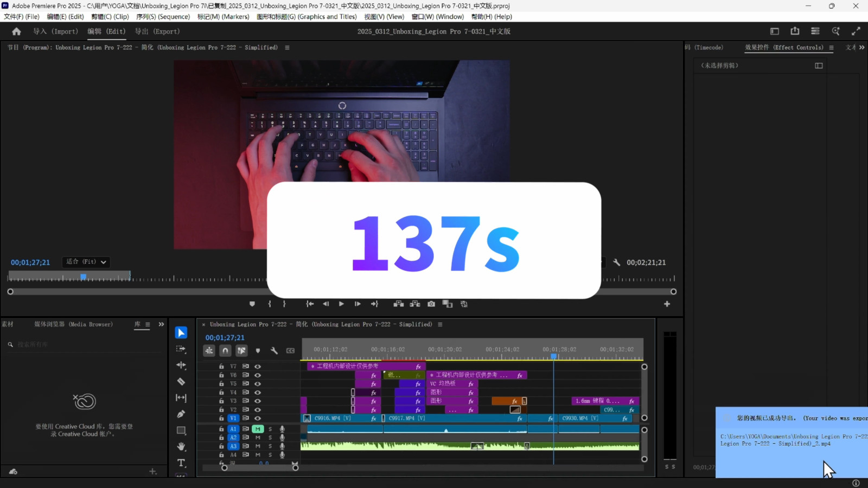This screenshot has width=868, height=488.
Task: Switch to the Export tab
Action: pyautogui.click(x=157, y=31)
